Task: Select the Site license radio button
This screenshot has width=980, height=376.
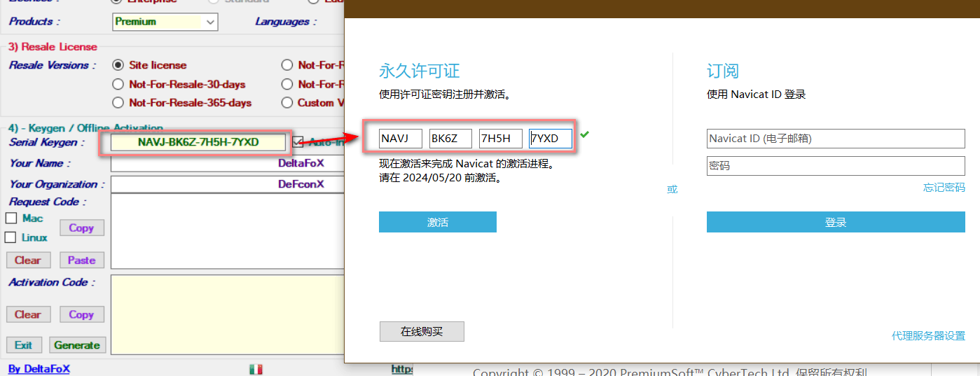Action: point(118,65)
